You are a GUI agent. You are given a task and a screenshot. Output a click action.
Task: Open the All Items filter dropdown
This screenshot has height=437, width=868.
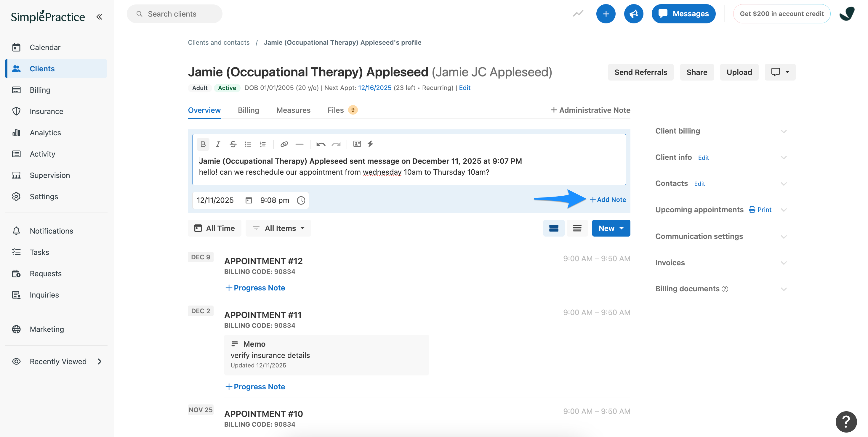278,228
